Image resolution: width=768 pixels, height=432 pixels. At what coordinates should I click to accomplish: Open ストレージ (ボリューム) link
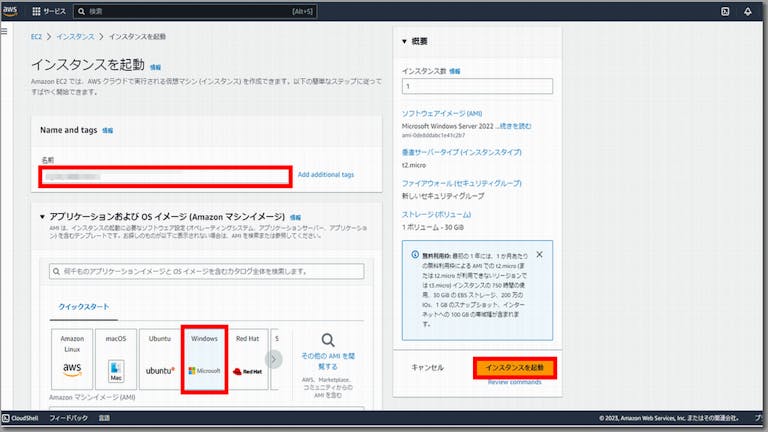click(436, 215)
